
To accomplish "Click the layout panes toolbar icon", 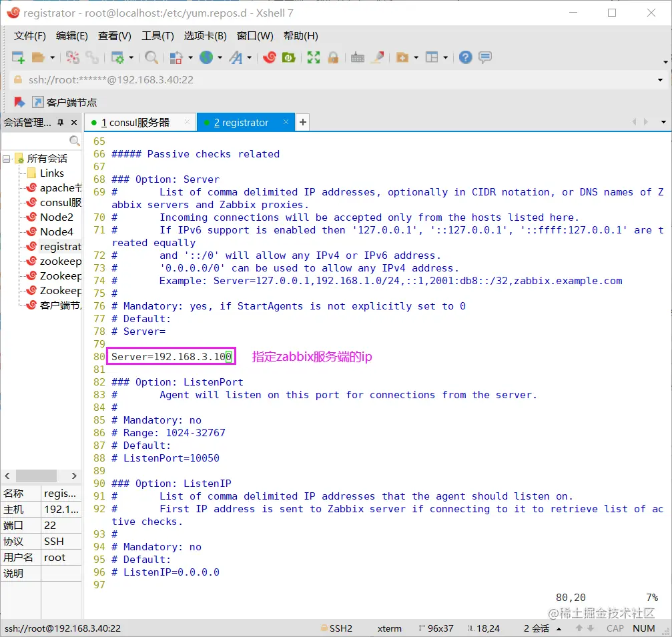I will pyautogui.click(x=432, y=57).
